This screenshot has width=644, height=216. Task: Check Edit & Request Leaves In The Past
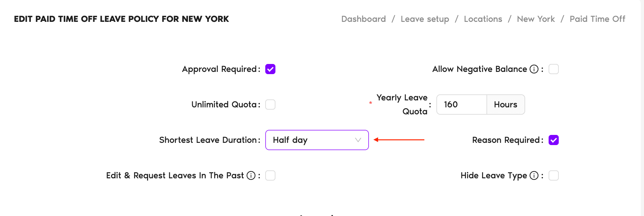(x=270, y=175)
